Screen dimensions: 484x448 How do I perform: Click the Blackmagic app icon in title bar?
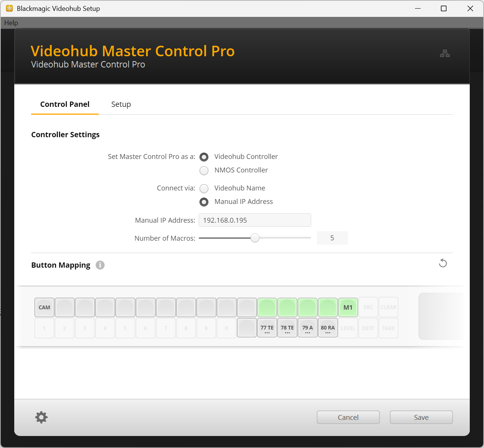click(x=9, y=8)
